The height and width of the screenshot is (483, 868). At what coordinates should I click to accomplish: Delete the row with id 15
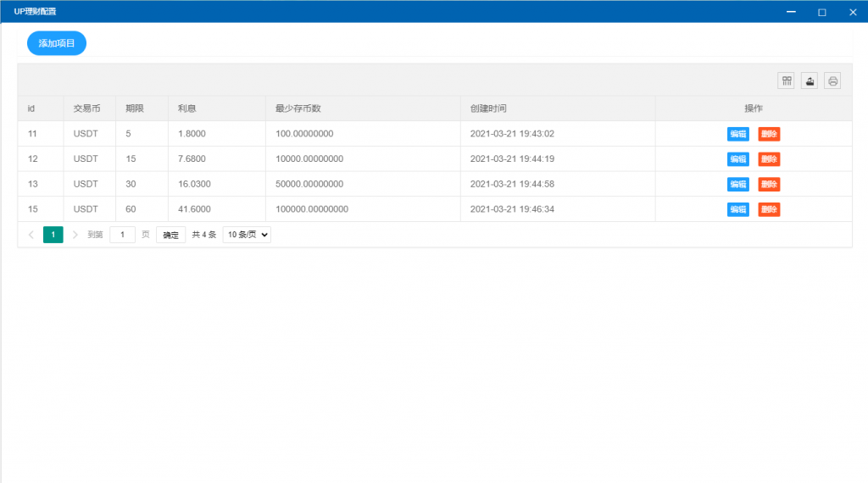[769, 209]
